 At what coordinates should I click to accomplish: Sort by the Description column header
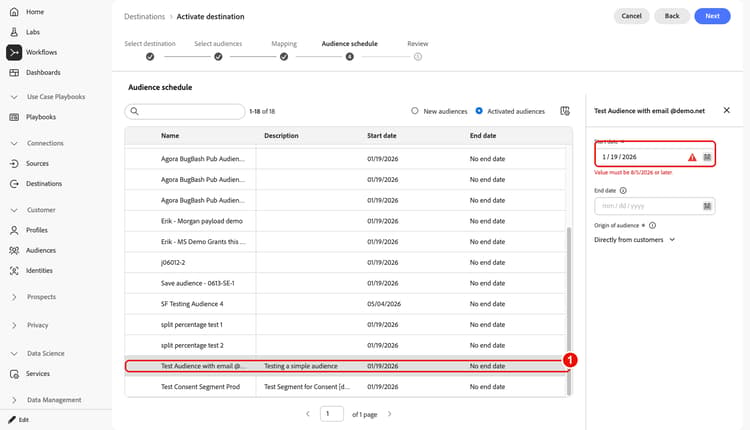pyautogui.click(x=281, y=136)
